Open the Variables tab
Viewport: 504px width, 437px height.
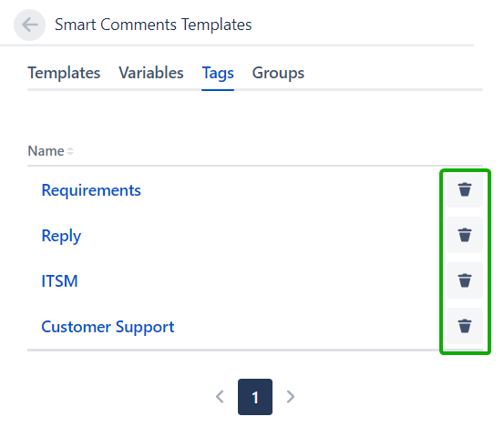[151, 73]
